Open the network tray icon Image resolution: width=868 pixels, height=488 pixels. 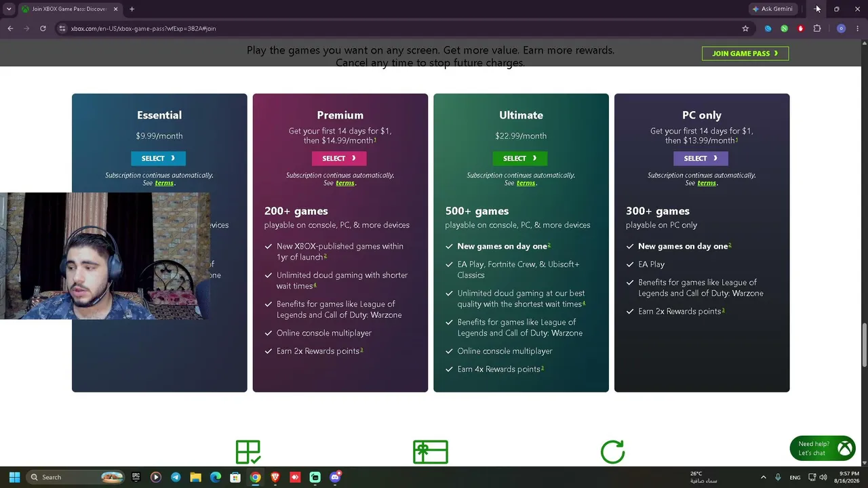point(812,477)
